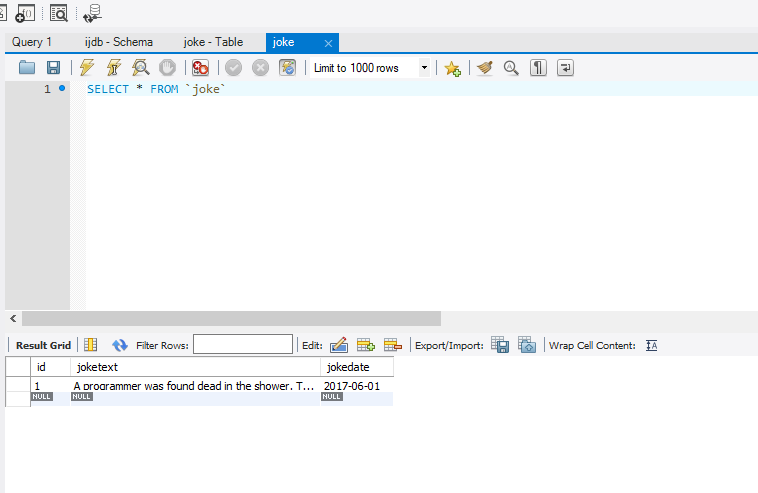Run Explain plan magnifier icon

tap(141, 68)
